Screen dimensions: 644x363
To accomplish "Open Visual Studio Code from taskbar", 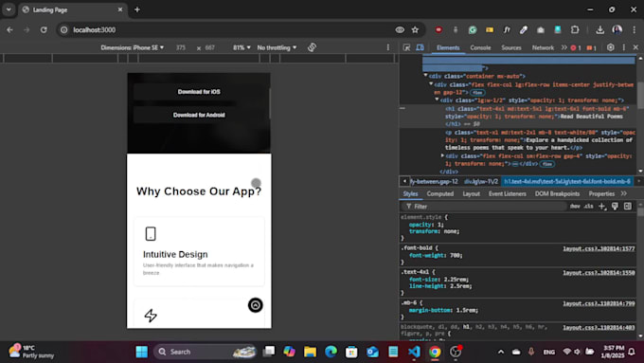I will (x=414, y=352).
